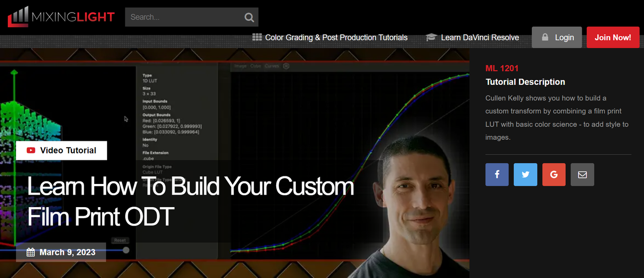The height and width of the screenshot is (278, 644).
Task: Open Learn DaVinci Resolve menu item
Action: tap(472, 37)
